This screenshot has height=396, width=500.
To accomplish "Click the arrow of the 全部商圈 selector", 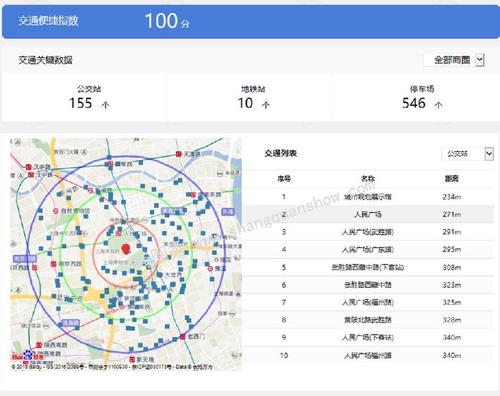I will click(x=479, y=60).
